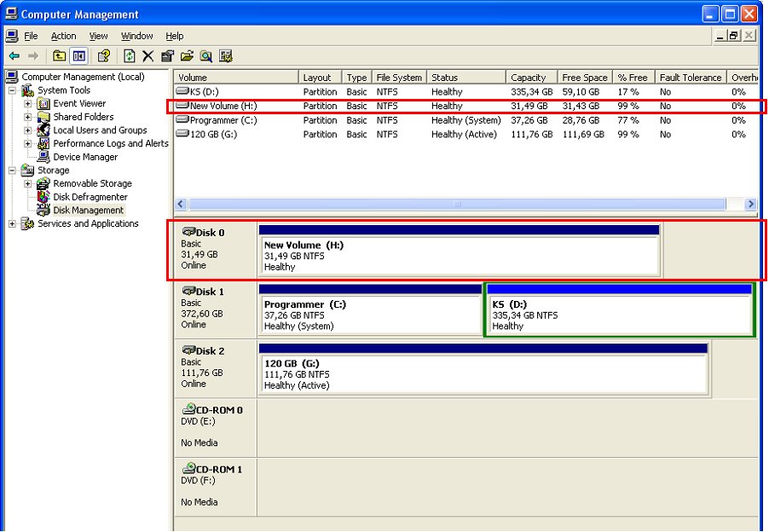
Task: Select the Disk 0 label block
Action: [216, 250]
